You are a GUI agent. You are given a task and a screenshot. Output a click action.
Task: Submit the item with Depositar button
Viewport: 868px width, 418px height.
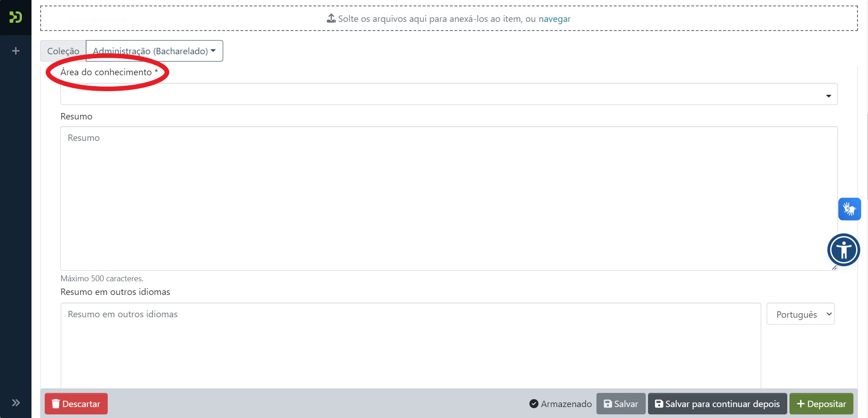tap(821, 404)
